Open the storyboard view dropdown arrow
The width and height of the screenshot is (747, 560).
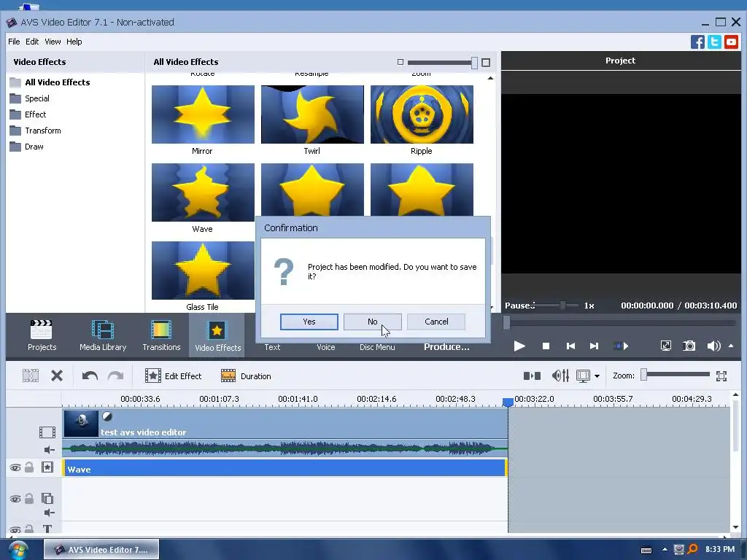(597, 376)
